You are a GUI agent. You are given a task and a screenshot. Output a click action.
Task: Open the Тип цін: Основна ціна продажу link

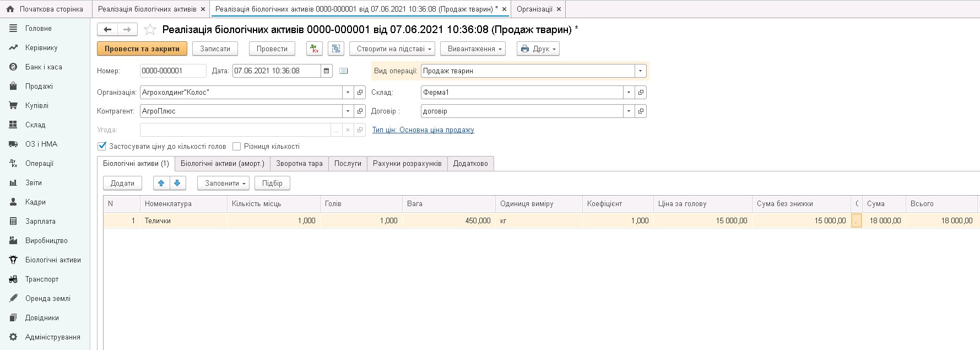tap(423, 130)
